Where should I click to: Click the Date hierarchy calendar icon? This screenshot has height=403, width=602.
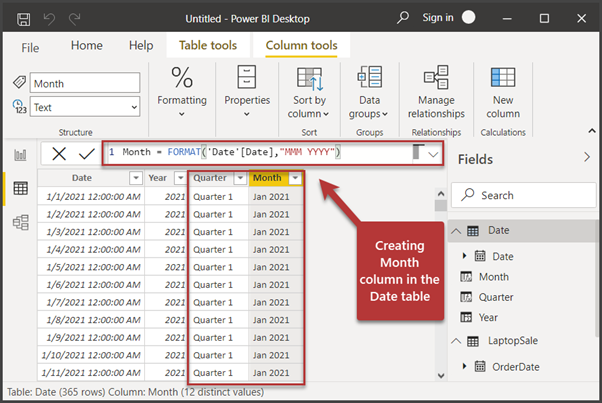pyautogui.click(x=480, y=256)
